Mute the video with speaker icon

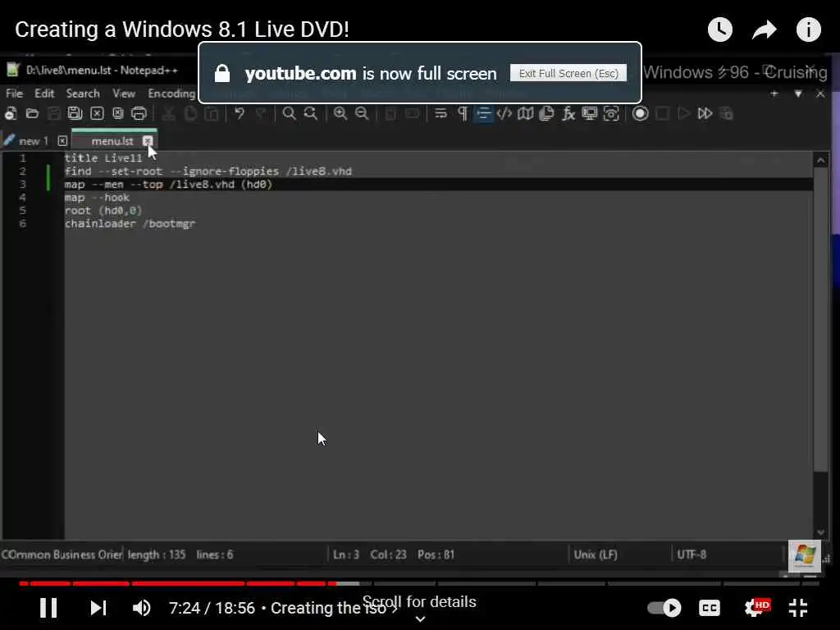141,608
